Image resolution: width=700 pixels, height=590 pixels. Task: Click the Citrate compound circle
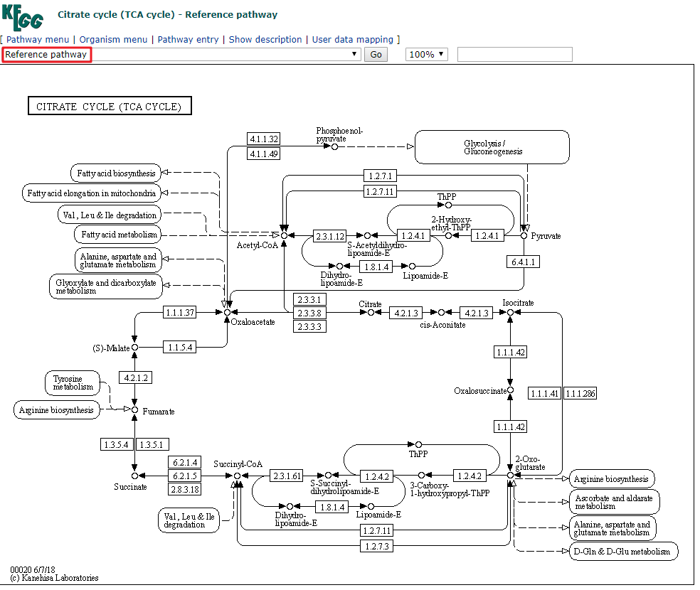371,312
